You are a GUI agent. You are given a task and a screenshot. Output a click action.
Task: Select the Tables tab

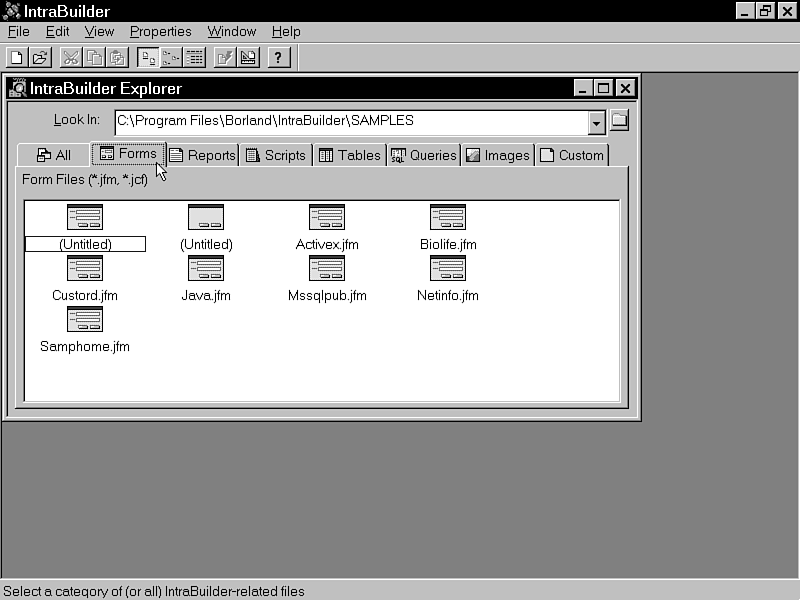click(x=349, y=155)
